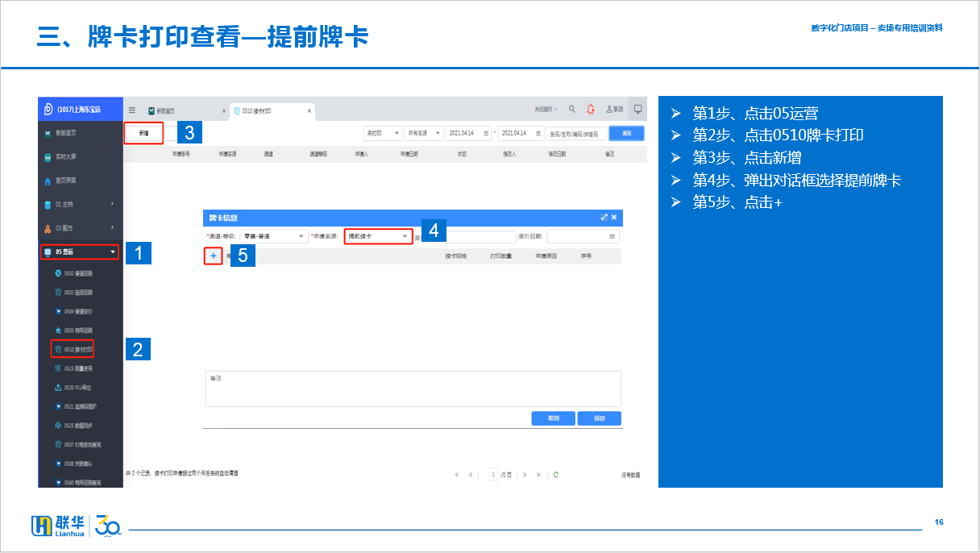Click the monitor icon at header right
The height and width of the screenshot is (553, 980).
[637, 109]
